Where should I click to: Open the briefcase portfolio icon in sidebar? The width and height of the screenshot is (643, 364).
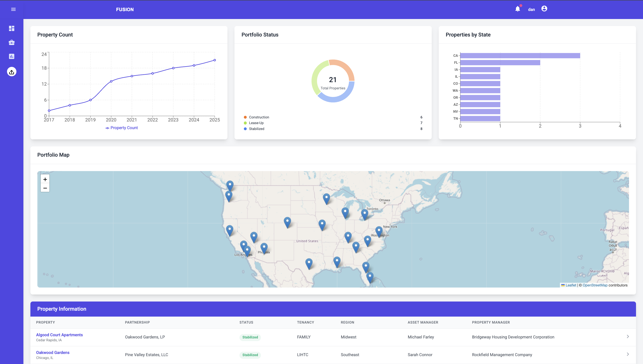12,43
